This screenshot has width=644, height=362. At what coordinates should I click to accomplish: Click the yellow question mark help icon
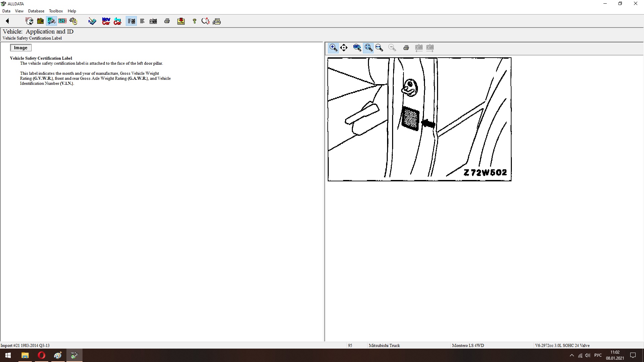click(194, 21)
